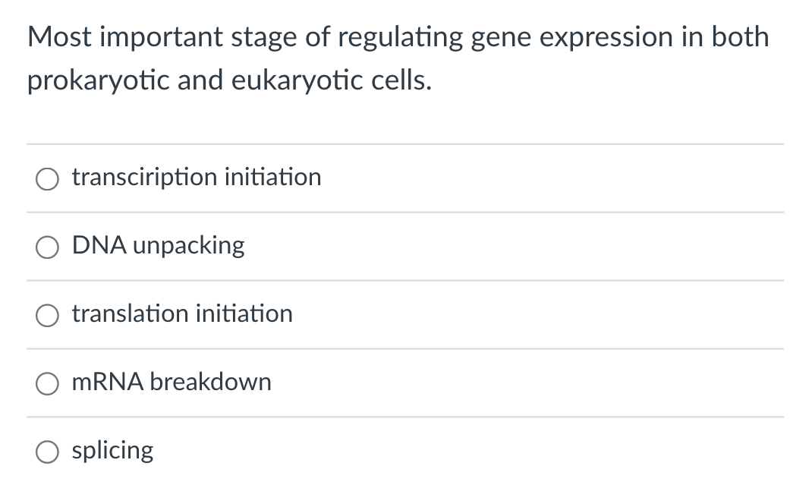The width and height of the screenshot is (812, 504).
Task: Click the DNA unpacking option label
Action: click(158, 246)
